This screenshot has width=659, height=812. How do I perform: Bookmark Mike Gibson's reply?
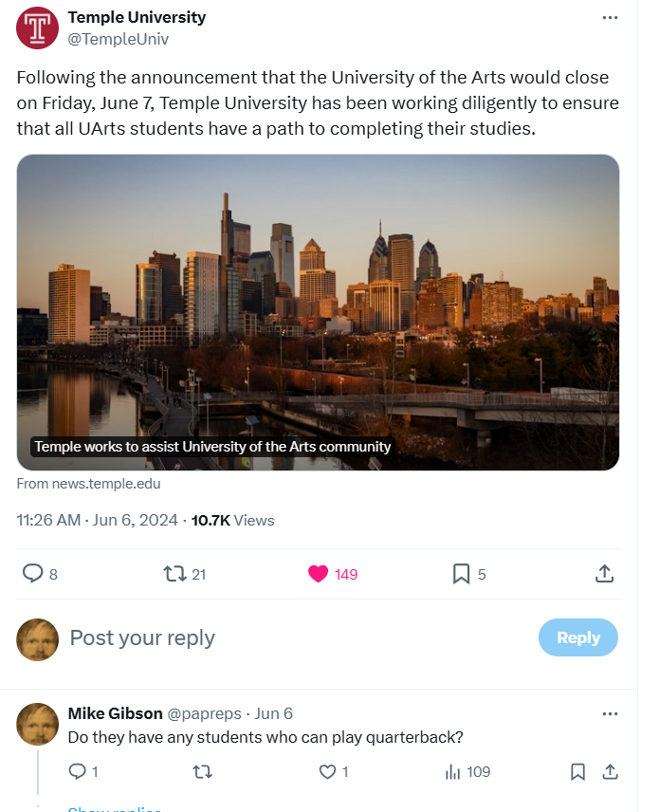[577, 772]
